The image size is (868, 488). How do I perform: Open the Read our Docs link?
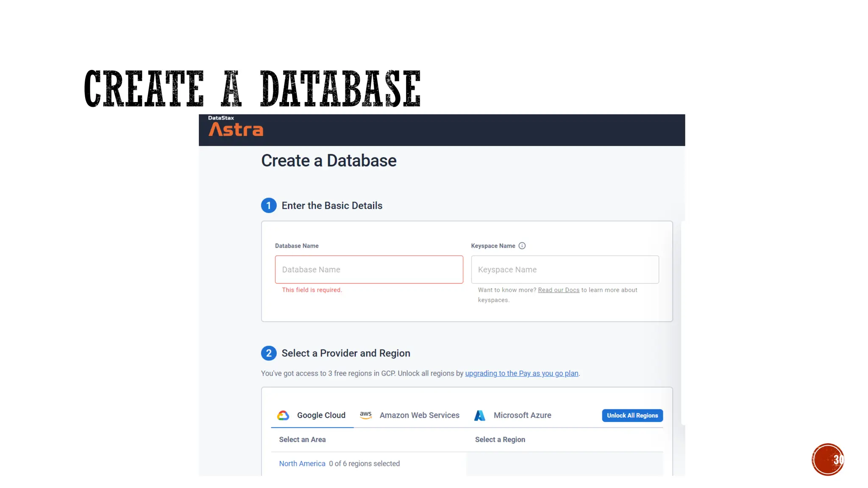(x=558, y=290)
